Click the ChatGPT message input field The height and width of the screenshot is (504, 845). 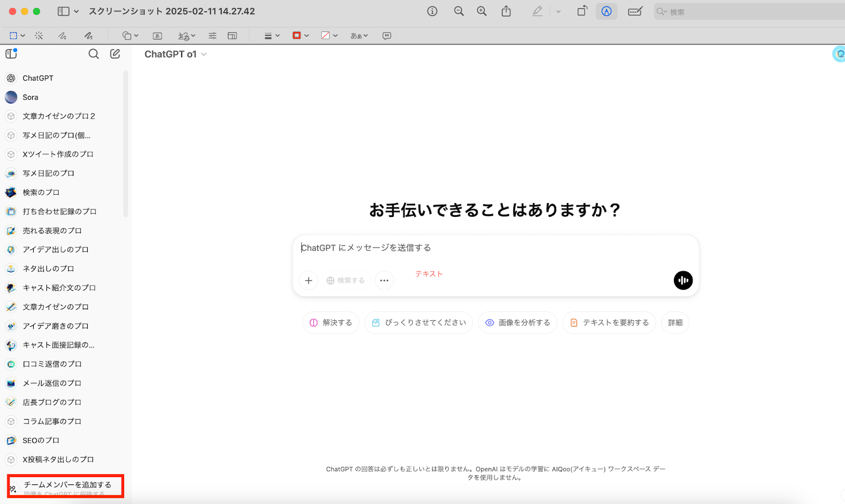pyautogui.click(x=495, y=248)
